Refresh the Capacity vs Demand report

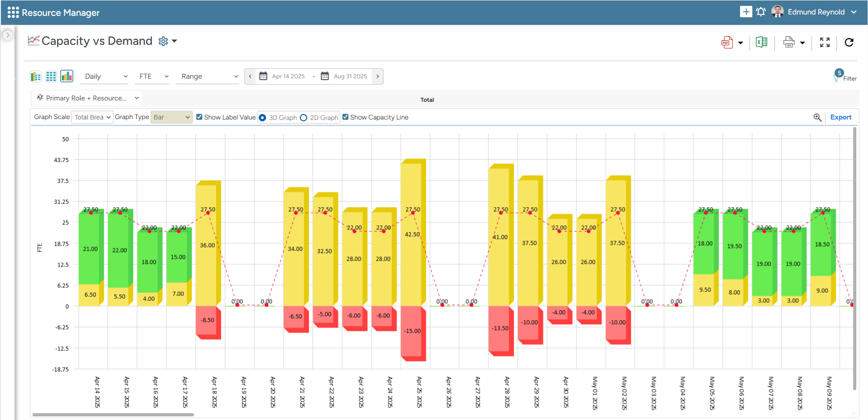click(x=849, y=42)
